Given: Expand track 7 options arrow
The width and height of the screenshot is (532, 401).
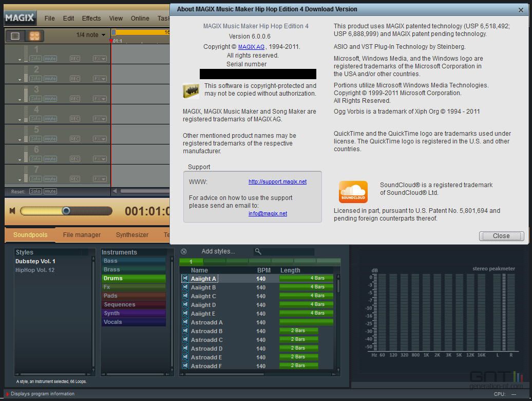Looking at the screenshot, I should tap(20, 180).
